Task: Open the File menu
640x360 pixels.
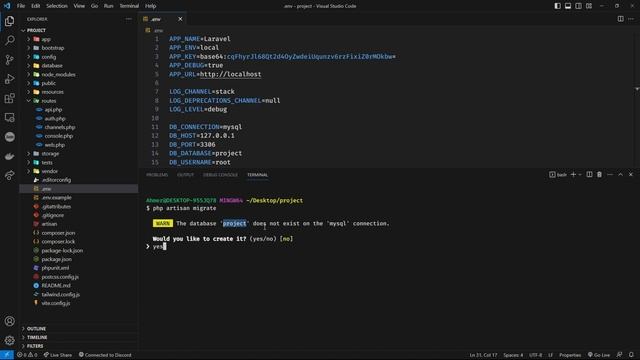Action: click(x=21, y=6)
